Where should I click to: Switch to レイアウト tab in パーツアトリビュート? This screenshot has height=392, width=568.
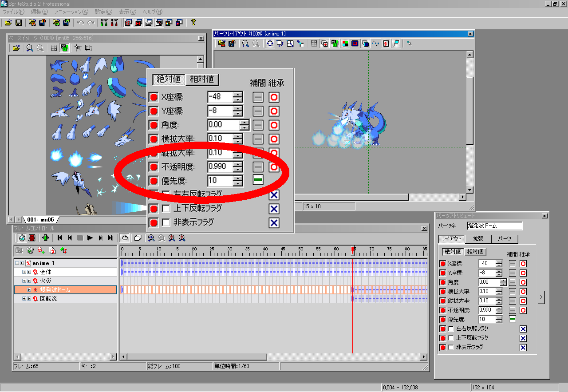click(x=452, y=239)
